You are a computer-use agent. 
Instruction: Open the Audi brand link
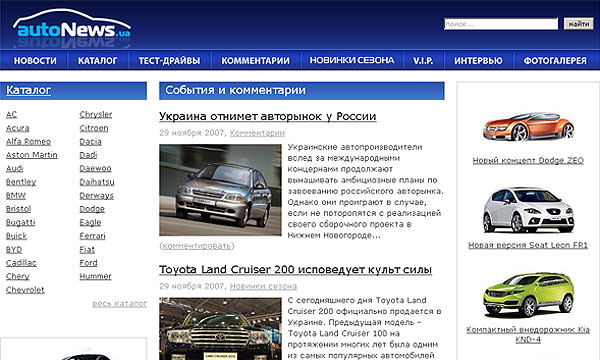(15, 168)
